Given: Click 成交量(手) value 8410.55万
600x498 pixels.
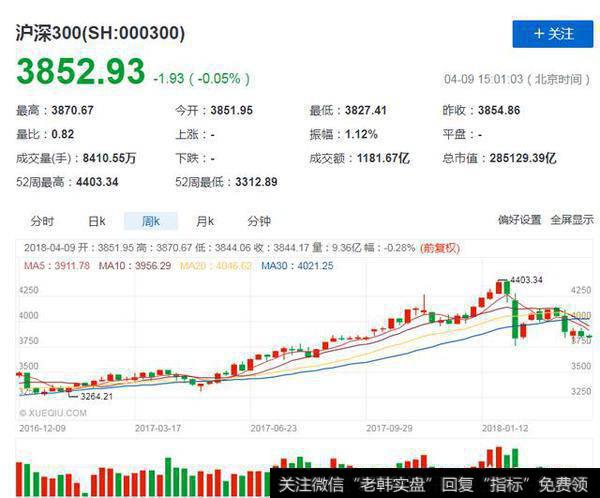Looking at the screenshot, I should (109, 158).
